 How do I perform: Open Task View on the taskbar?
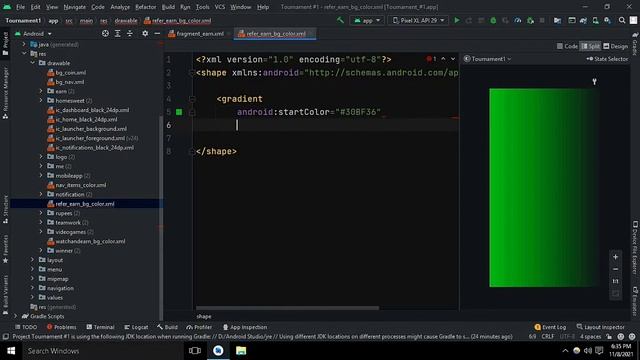(x=195, y=351)
